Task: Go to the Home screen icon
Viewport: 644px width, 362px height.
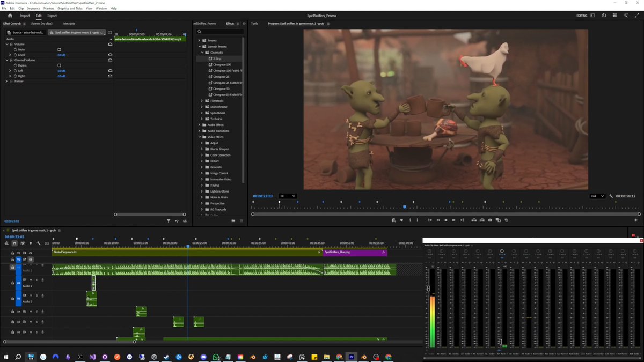Action: (x=10, y=16)
